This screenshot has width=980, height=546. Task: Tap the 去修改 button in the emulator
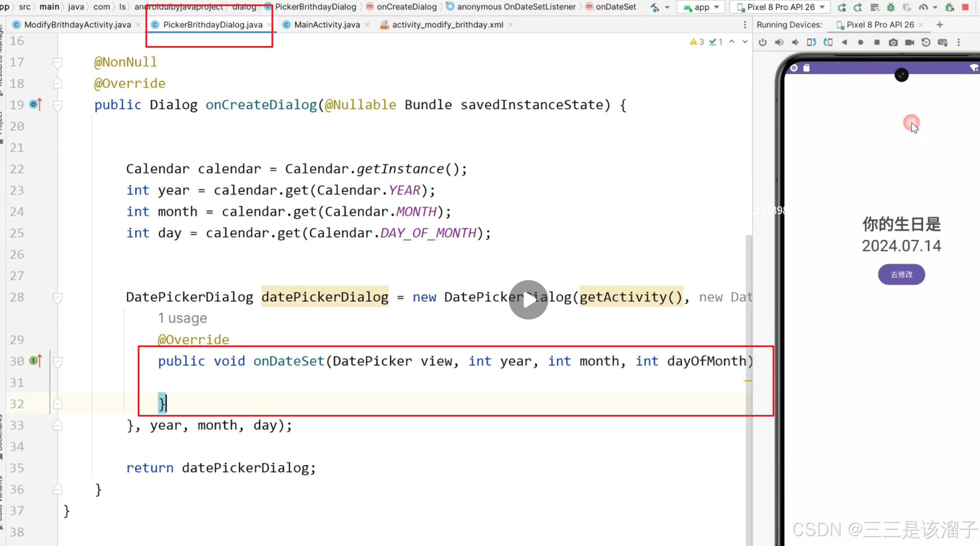pos(901,274)
